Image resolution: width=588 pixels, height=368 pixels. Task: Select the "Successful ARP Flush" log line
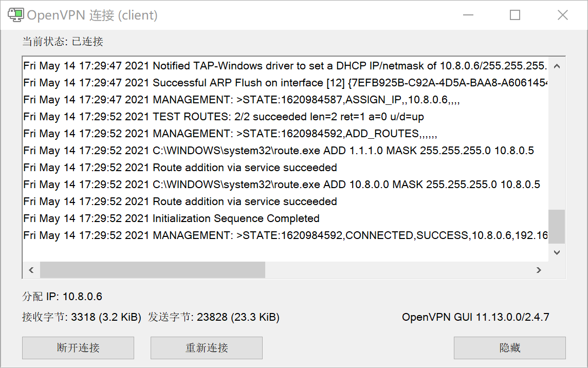point(285,83)
